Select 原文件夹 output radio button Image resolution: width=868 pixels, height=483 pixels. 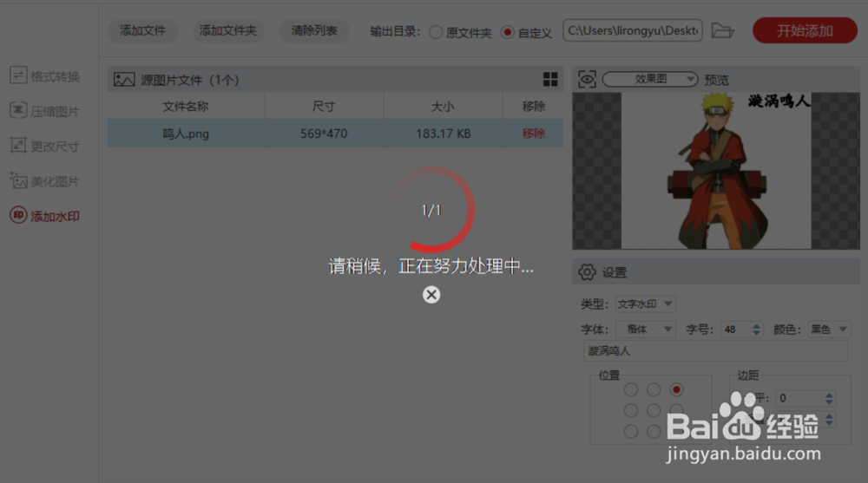pos(436,32)
